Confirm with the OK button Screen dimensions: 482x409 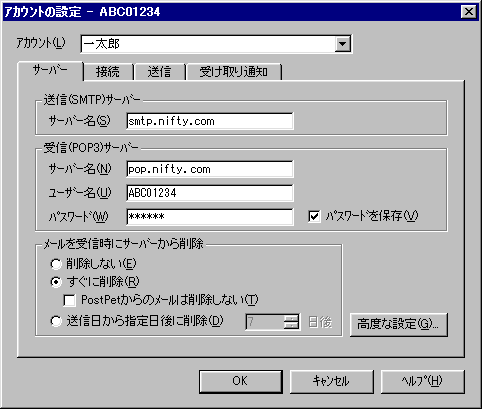(x=241, y=381)
